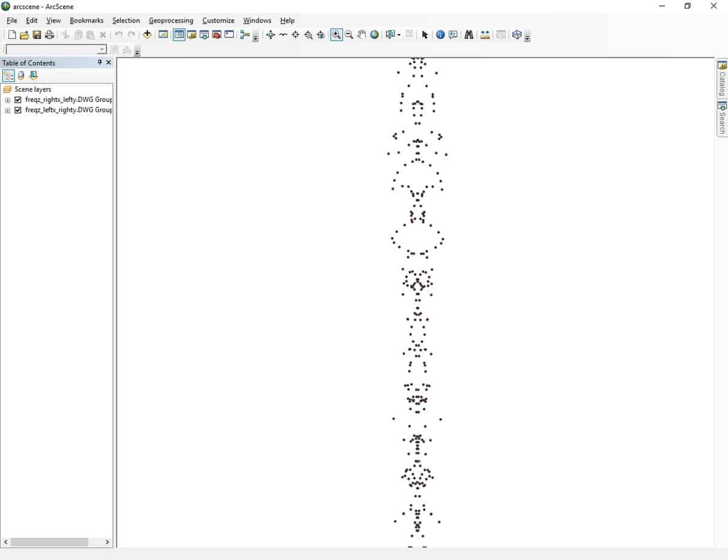Uncheck the freqz_rightx_lefty.DWG Group layer
Viewport: 728px width, 560px height.
coord(18,100)
